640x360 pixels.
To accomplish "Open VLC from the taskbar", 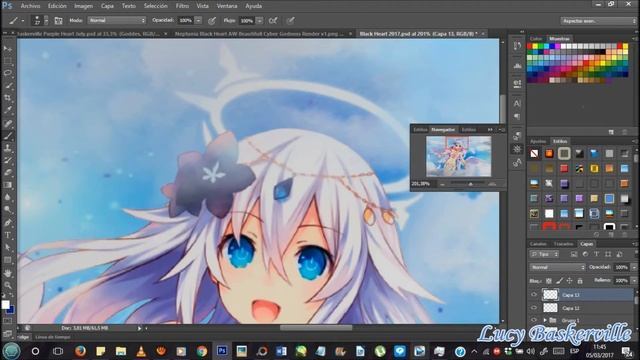I will tap(141, 351).
